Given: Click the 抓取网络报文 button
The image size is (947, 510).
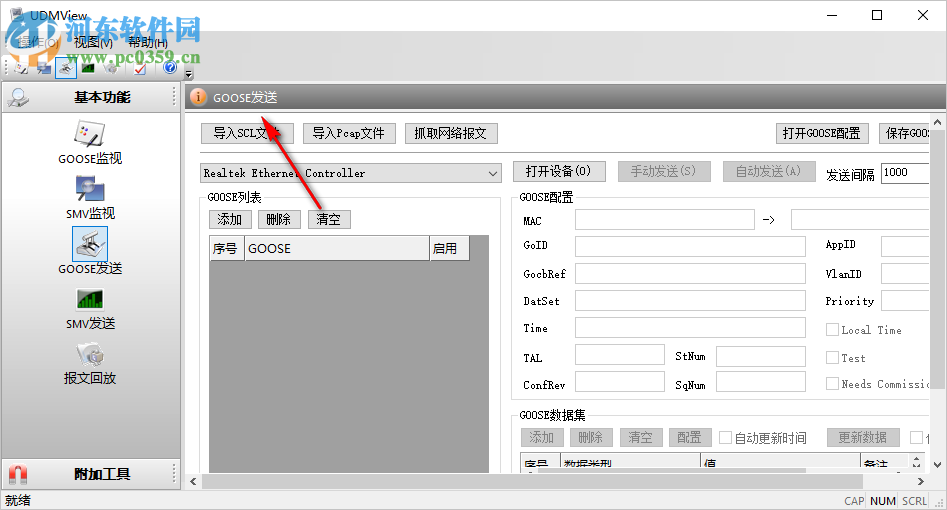Looking at the screenshot, I should [451, 134].
